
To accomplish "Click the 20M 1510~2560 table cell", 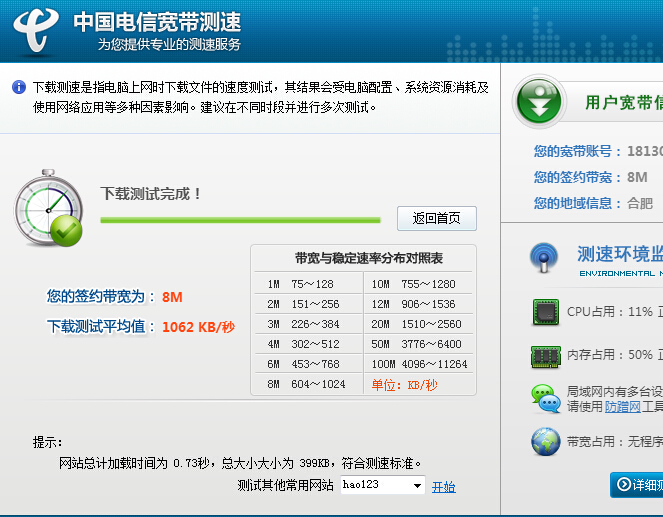I will coord(418,324).
